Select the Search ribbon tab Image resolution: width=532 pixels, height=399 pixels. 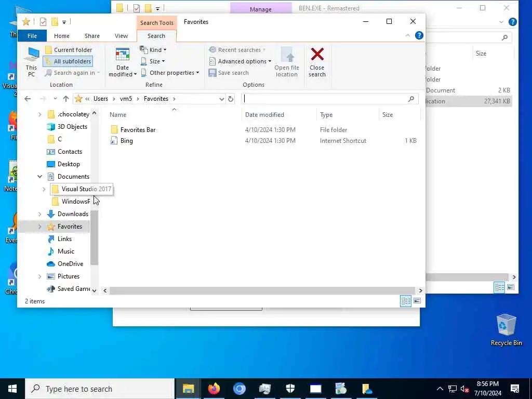click(x=156, y=36)
